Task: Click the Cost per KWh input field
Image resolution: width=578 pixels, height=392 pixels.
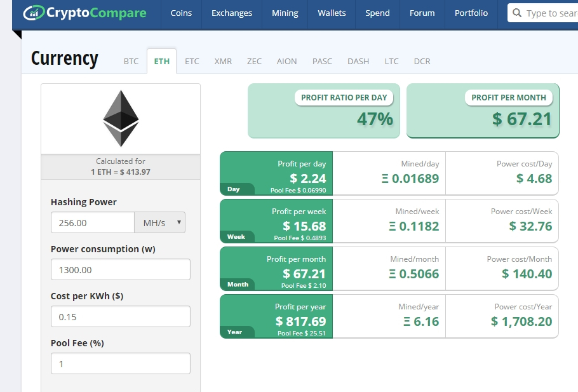Action: [121, 316]
